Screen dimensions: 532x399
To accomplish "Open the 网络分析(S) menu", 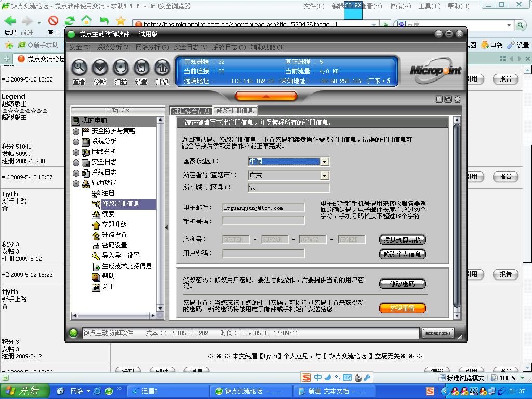I will coord(152,47).
